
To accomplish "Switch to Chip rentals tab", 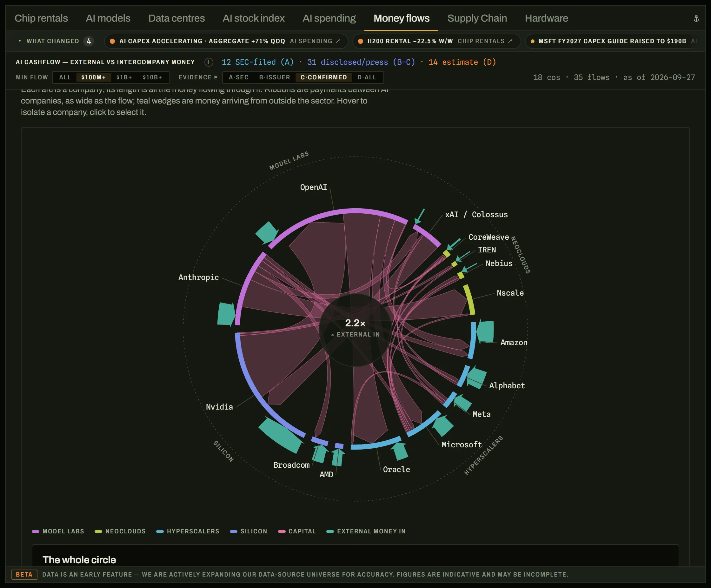I will point(41,18).
